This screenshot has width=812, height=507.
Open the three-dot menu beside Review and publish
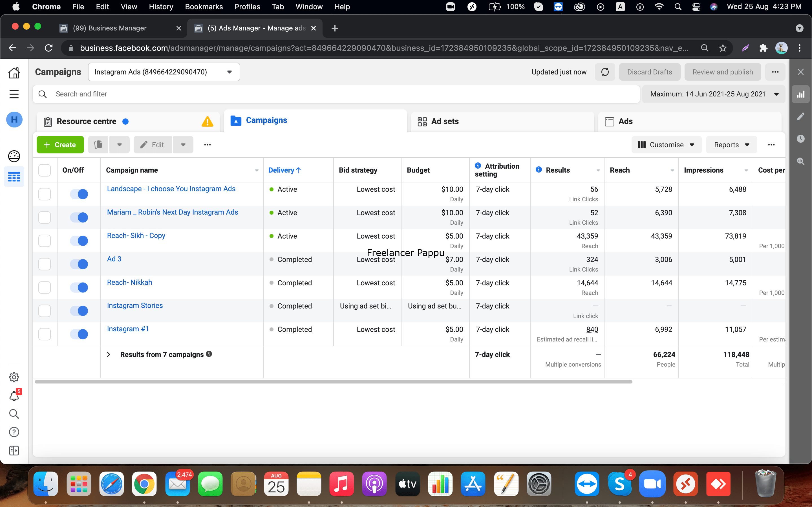775,72
